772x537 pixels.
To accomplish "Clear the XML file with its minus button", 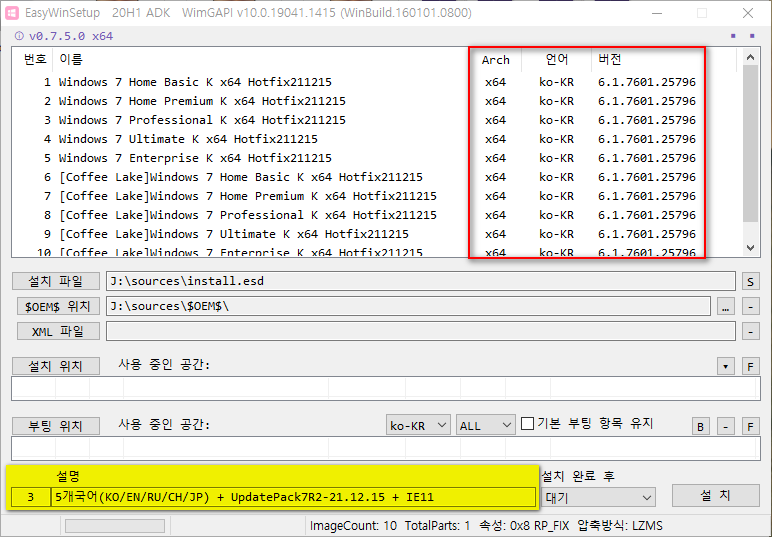I will coord(750,331).
